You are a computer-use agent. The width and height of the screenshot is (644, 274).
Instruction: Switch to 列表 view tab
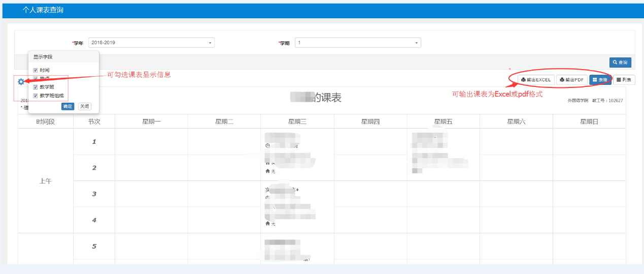click(x=624, y=80)
